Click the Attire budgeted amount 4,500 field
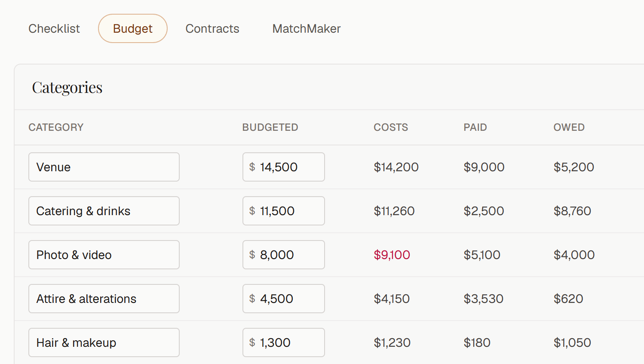The height and width of the screenshot is (364, 644). [284, 299]
